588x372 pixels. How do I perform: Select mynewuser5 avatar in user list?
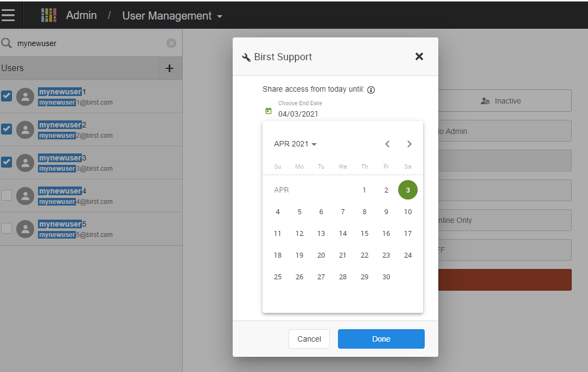click(25, 229)
